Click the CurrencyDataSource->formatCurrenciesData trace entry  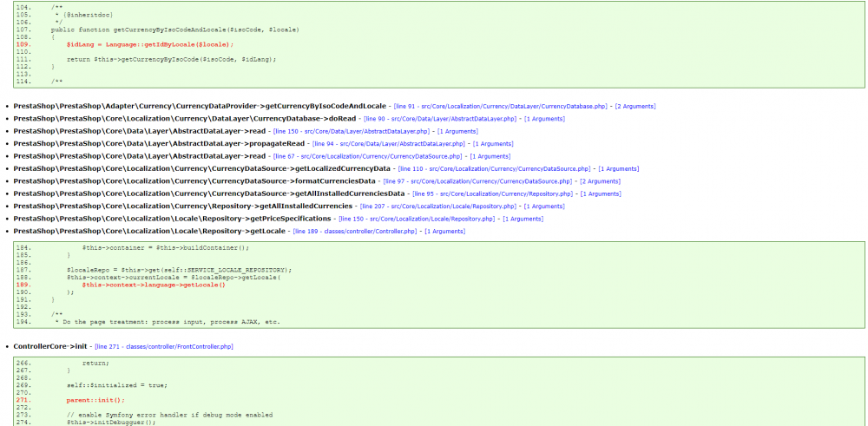tap(194, 181)
